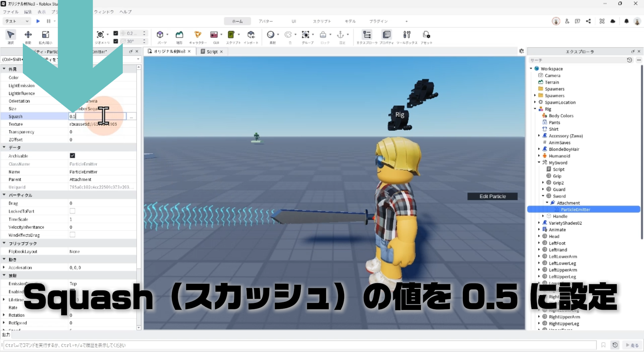Enable the LockedToPart checkbox
Viewport: 644px width, 362px height.
(72, 211)
